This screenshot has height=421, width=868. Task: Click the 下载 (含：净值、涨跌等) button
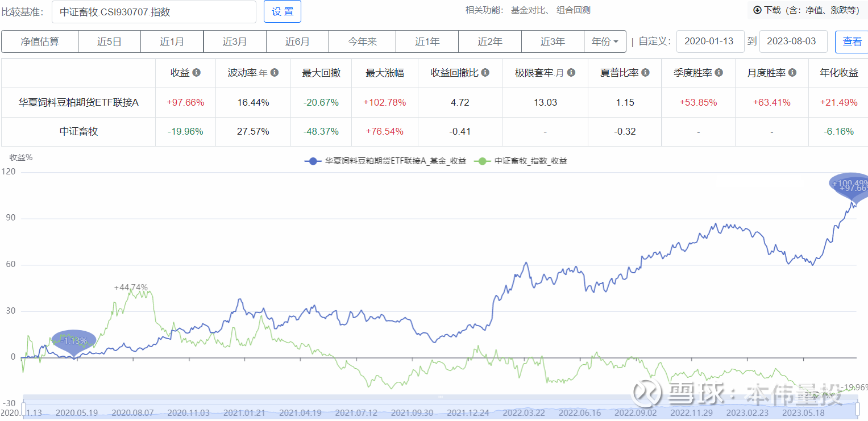click(807, 10)
